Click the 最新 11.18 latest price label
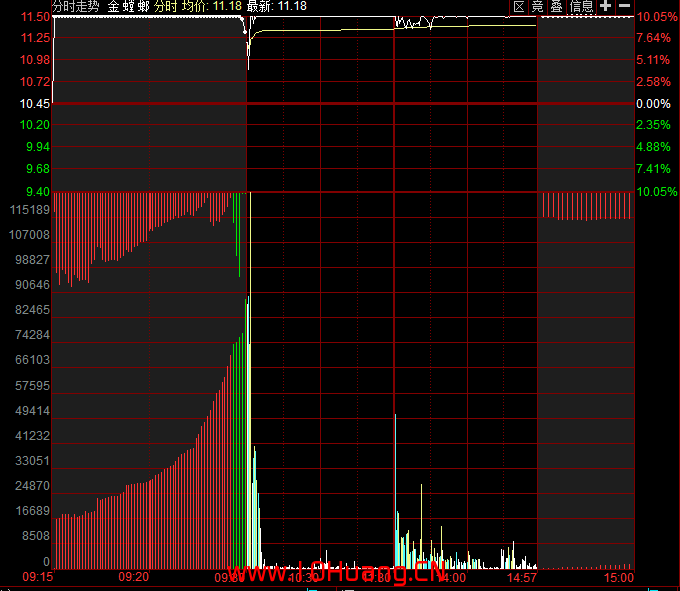Screen dimensions: 680x591 pos(277,6)
